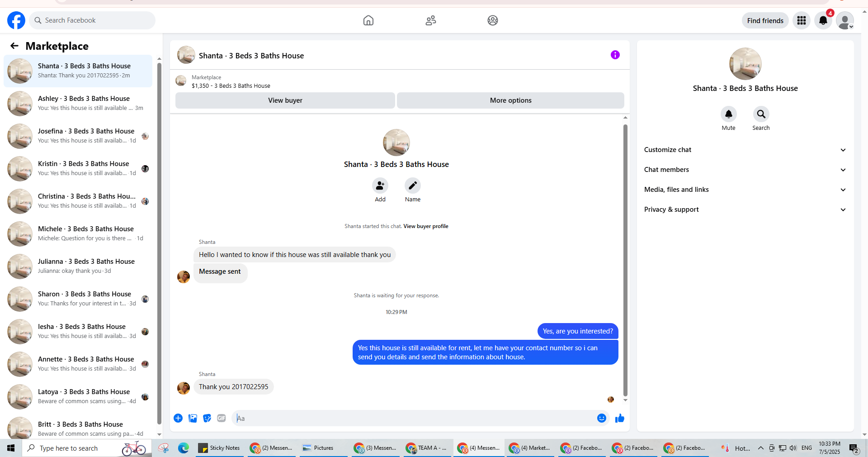
Task: Expand Chat members section
Action: point(745,170)
